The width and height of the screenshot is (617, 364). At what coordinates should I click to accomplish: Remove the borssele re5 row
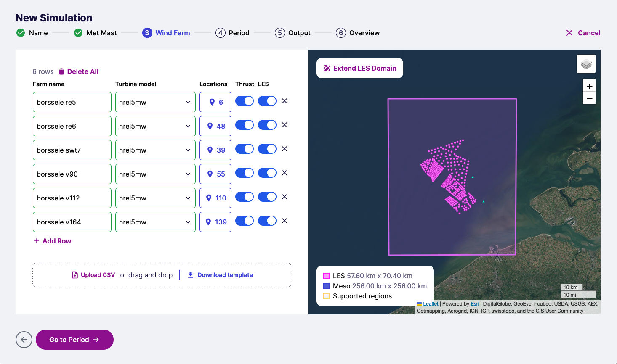(285, 101)
